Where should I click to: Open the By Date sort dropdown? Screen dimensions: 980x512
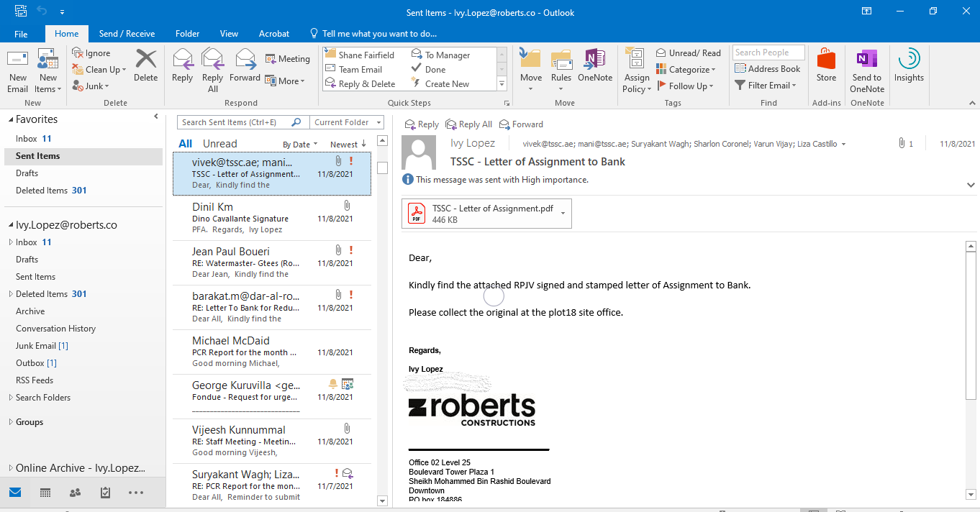(x=300, y=145)
